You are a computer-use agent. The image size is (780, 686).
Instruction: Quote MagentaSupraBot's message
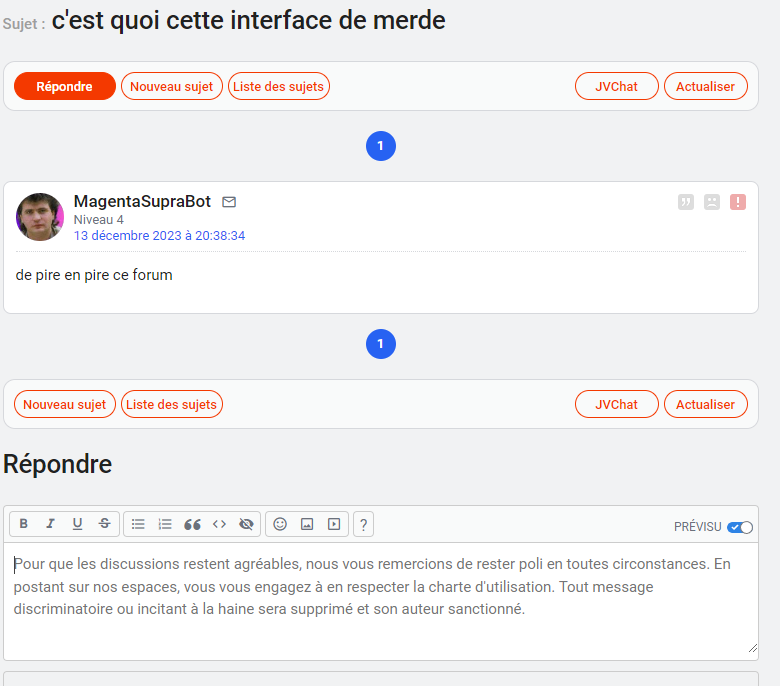pyautogui.click(x=686, y=202)
